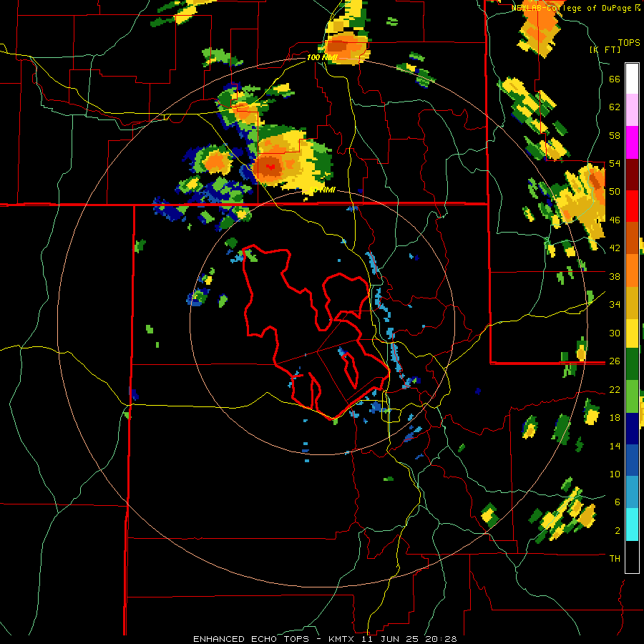Click the light pink swatch at 62 kft
This screenshot has height=644, width=644.
point(632,110)
